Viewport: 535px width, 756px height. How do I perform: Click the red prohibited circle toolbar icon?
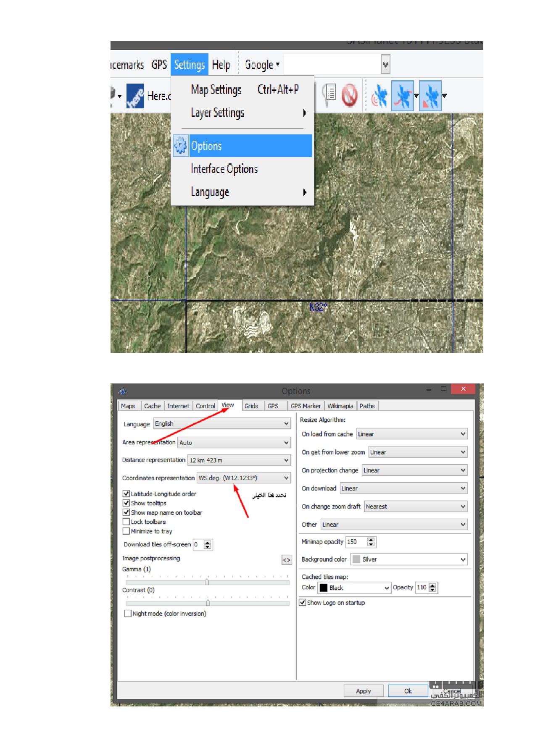(349, 95)
